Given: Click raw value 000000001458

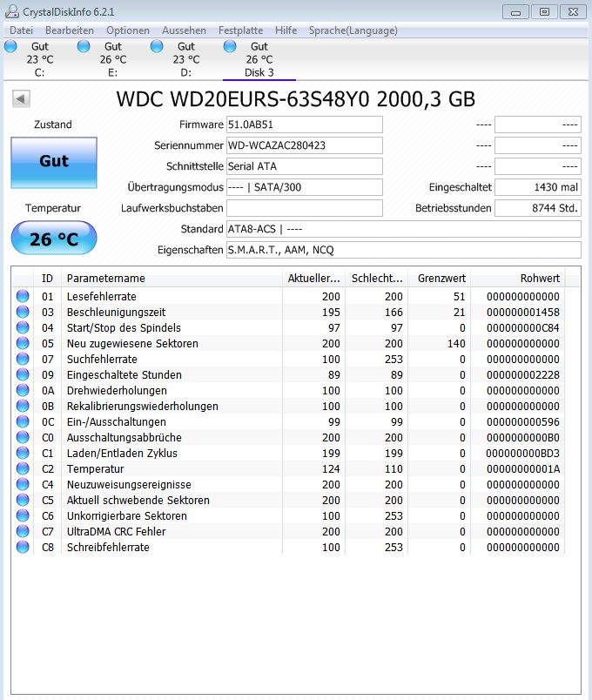Looking at the screenshot, I should tap(523, 312).
